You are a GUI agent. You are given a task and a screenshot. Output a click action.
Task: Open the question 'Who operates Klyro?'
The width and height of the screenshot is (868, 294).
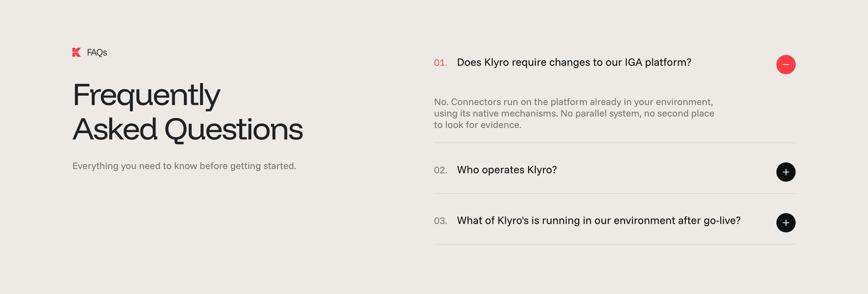[507, 170]
